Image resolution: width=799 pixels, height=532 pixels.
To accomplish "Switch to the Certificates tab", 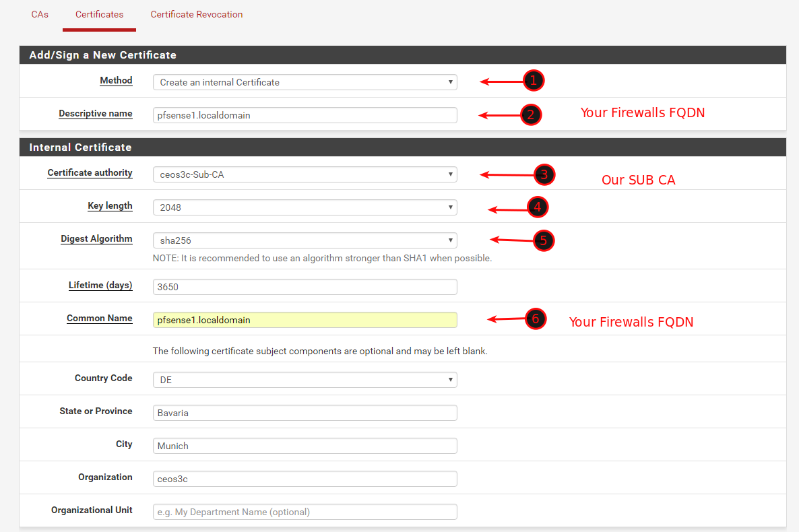I will click(x=99, y=14).
